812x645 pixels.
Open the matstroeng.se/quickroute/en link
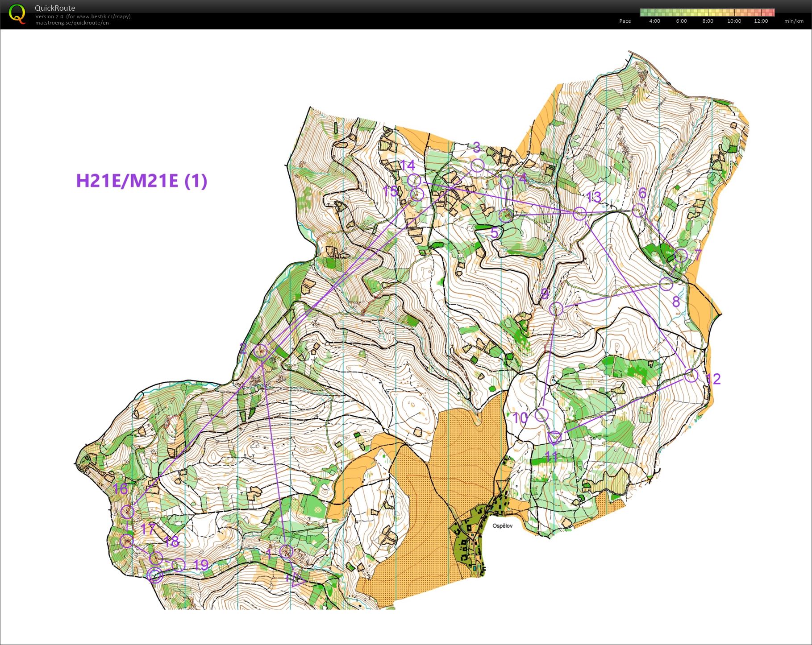click(x=72, y=23)
